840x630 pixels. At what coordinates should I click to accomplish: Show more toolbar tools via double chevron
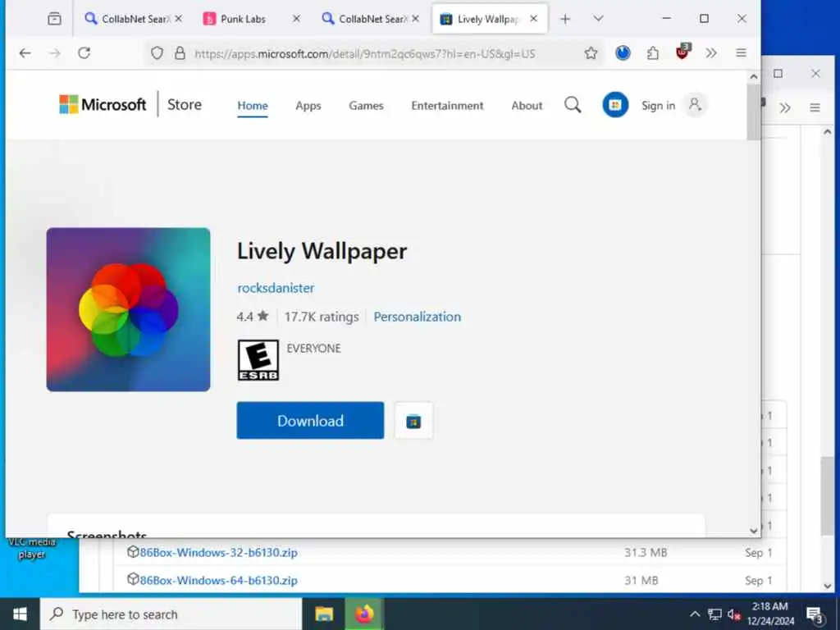(711, 53)
